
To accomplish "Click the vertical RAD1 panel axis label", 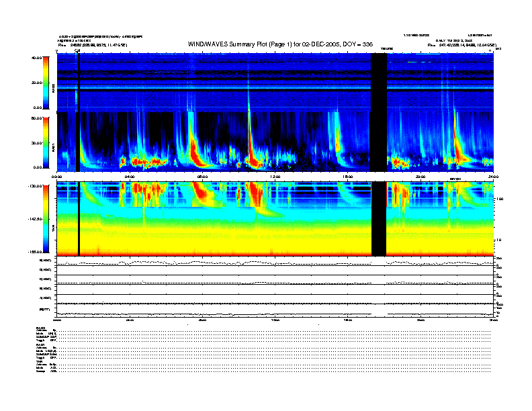I will coord(53,148).
